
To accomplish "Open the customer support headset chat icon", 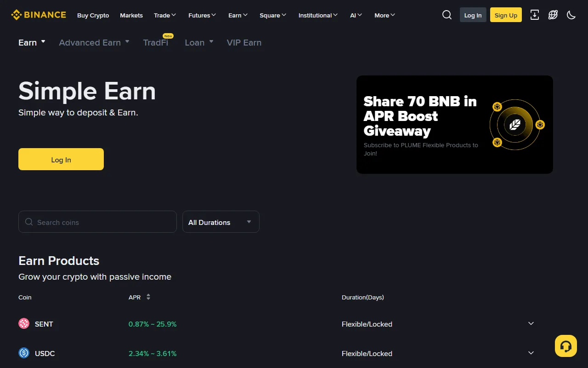I will pyautogui.click(x=566, y=346).
